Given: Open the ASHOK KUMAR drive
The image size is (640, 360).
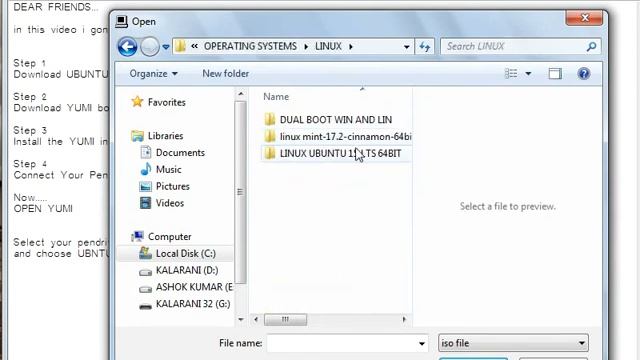Looking at the screenshot, I should click(194, 287).
